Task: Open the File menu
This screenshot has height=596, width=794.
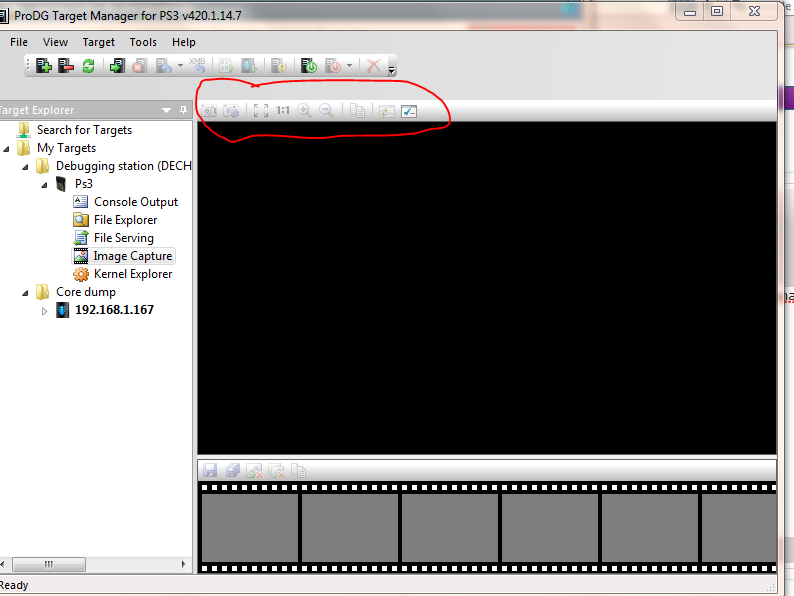Action: [x=19, y=42]
